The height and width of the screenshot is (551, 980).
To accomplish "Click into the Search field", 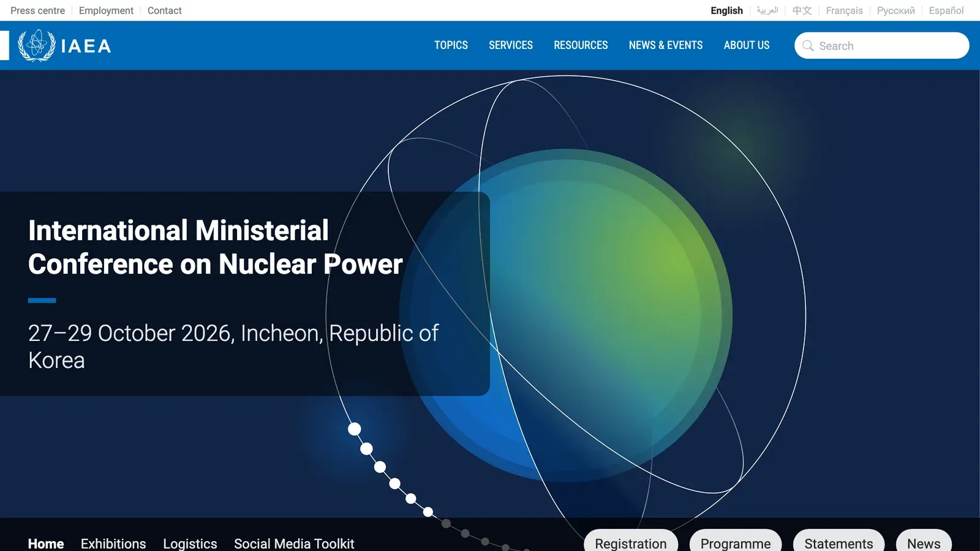I will pos(882,46).
